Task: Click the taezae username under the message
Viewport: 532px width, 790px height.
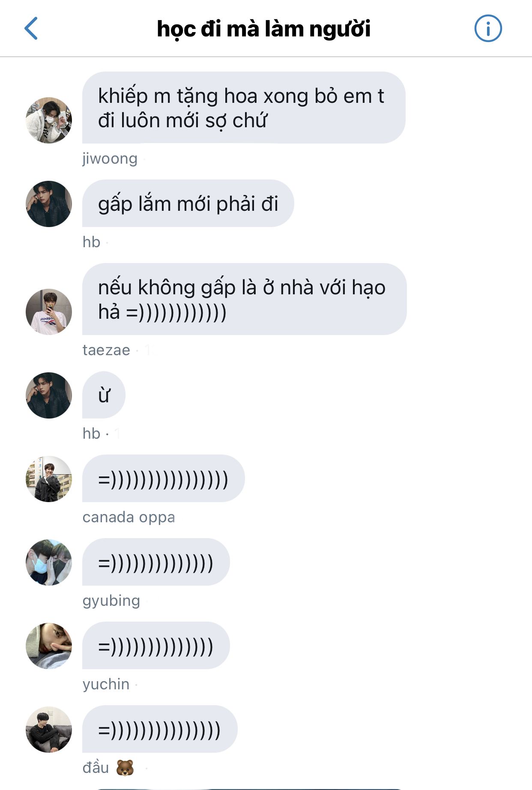Action: click(106, 350)
